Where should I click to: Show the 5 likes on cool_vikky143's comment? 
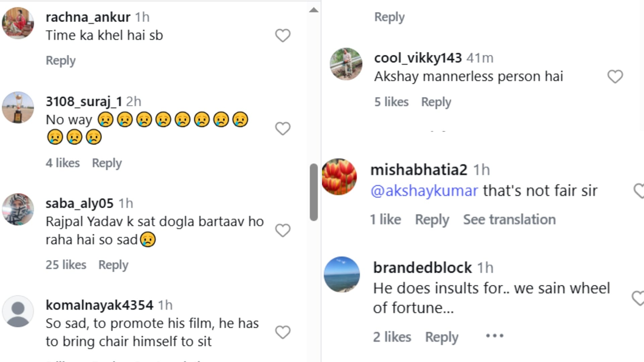[391, 102]
